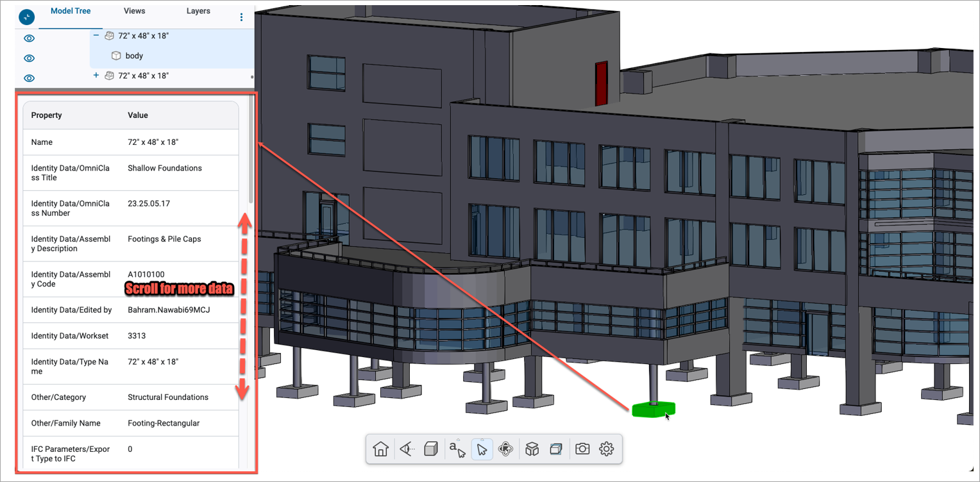This screenshot has height=482, width=980.
Task: Click the assembly icon of the collapsed footing node
Action: click(109, 76)
